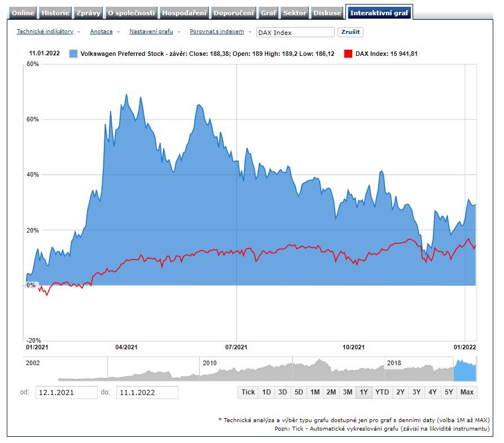The width and height of the screenshot is (504, 443).
Task: Select the Hospodaření tab
Action: pyautogui.click(x=185, y=13)
